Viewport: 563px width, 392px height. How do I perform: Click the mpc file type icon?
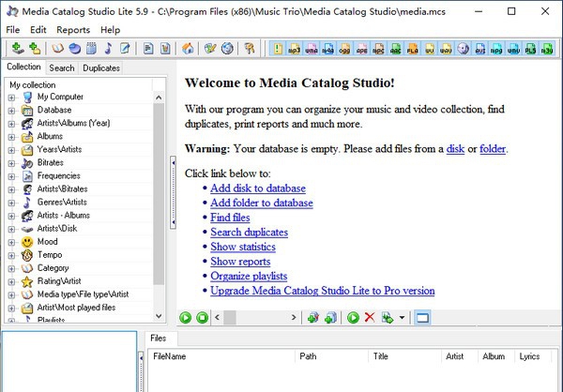point(378,49)
